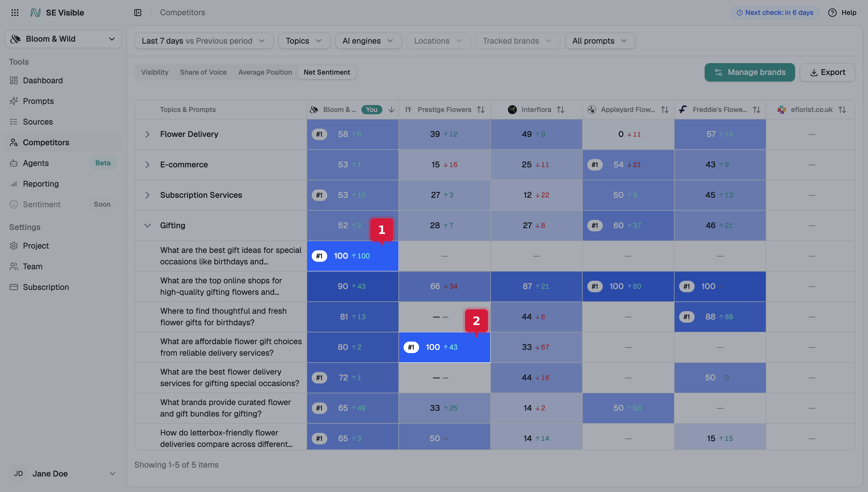Expand the Subscription Services topic row
868x492 pixels.
click(x=147, y=195)
